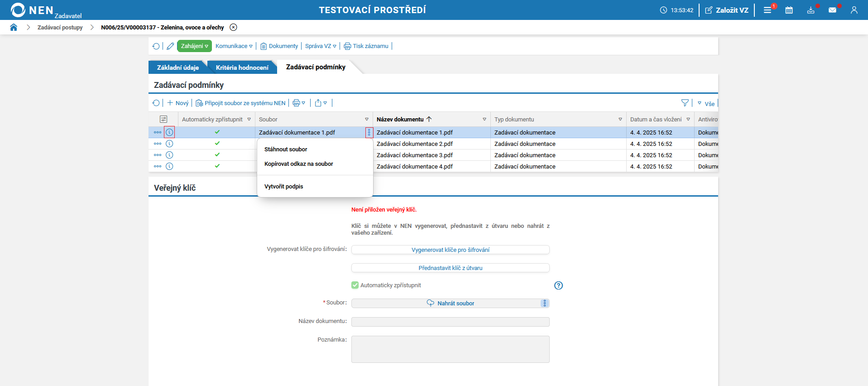Toggle the Automaticky zpřístupnit checkbox
Screen dimensions: 868x386
coord(355,285)
